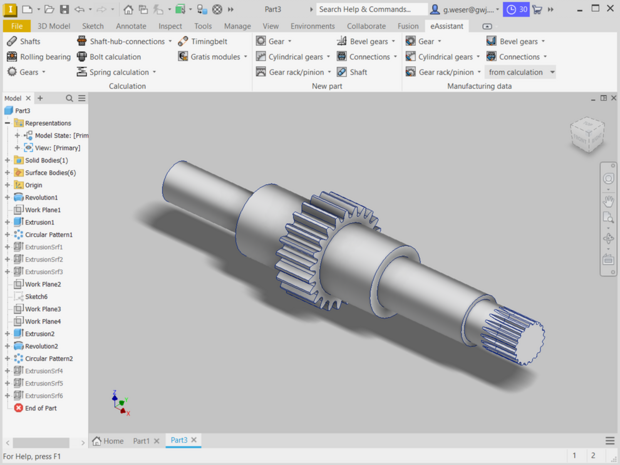Image resolution: width=620 pixels, height=465 pixels.
Task: Open the 'from calculation' dropdown
Action: tap(521, 72)
